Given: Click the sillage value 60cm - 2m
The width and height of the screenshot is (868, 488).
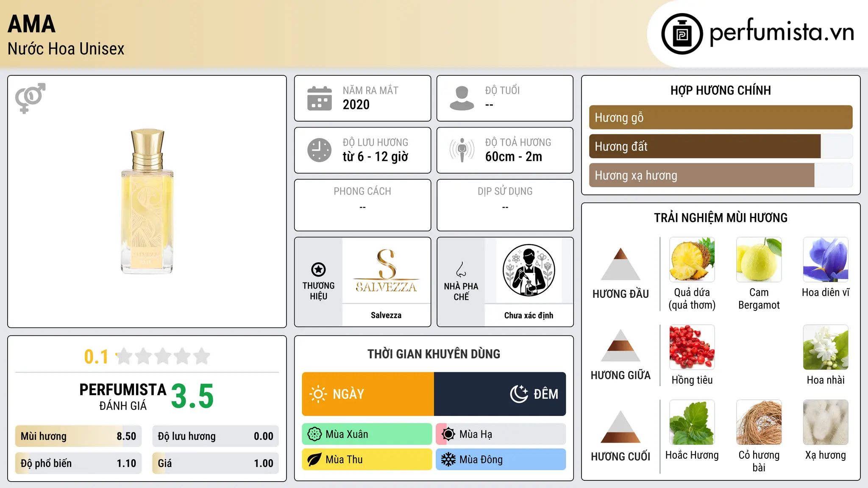Looking at the screenshot, I should click(514, 157).
